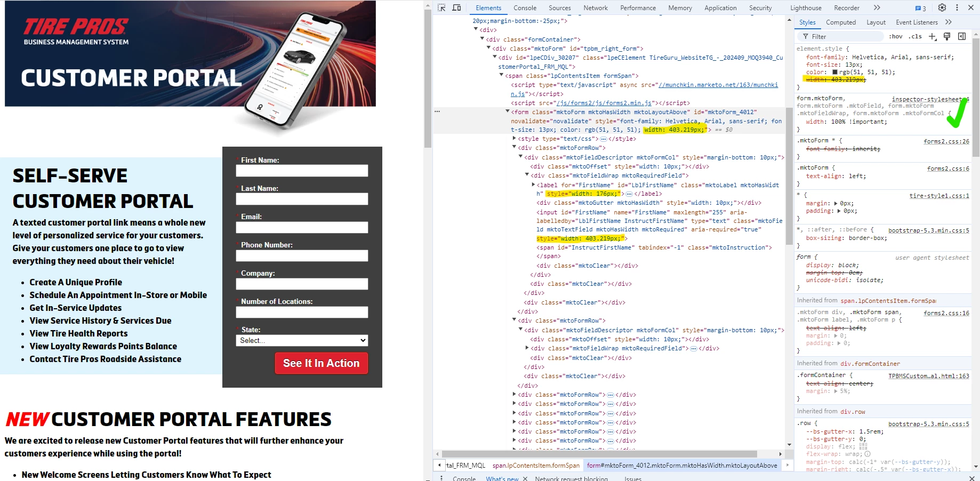This screenshot has height=481, width=980.
Task: Open the flexbox editor icon beside display: flex
Action: 863,446
